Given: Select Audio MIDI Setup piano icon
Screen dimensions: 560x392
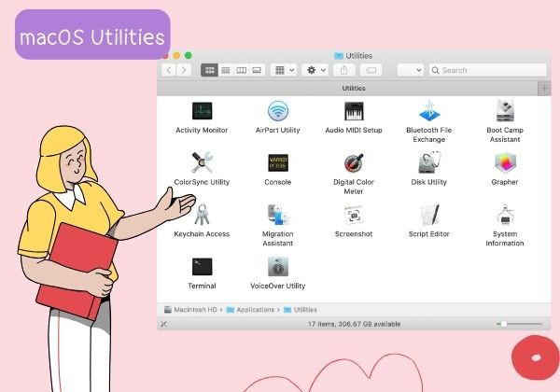Looking at the screenshot, I should pos(354,111).
